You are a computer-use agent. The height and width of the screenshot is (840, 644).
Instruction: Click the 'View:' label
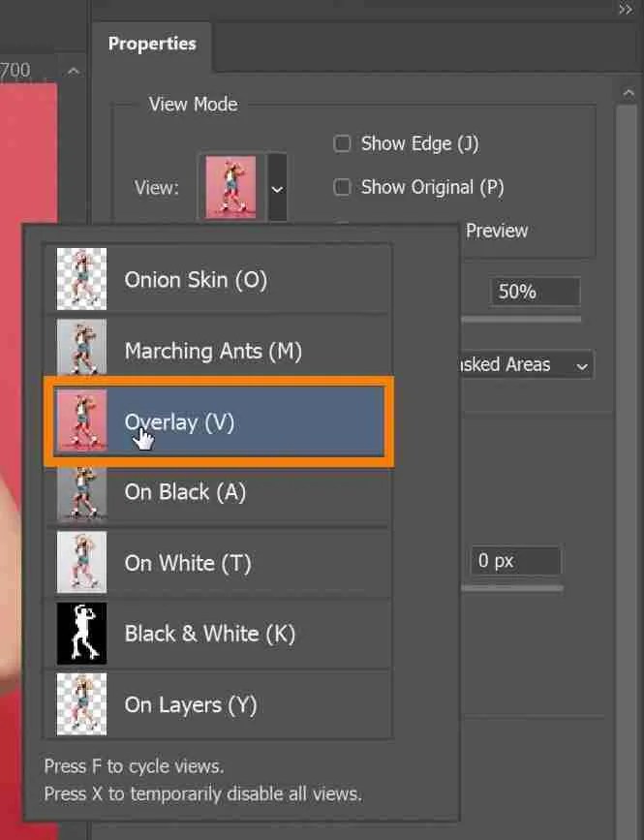pos(156,188)
